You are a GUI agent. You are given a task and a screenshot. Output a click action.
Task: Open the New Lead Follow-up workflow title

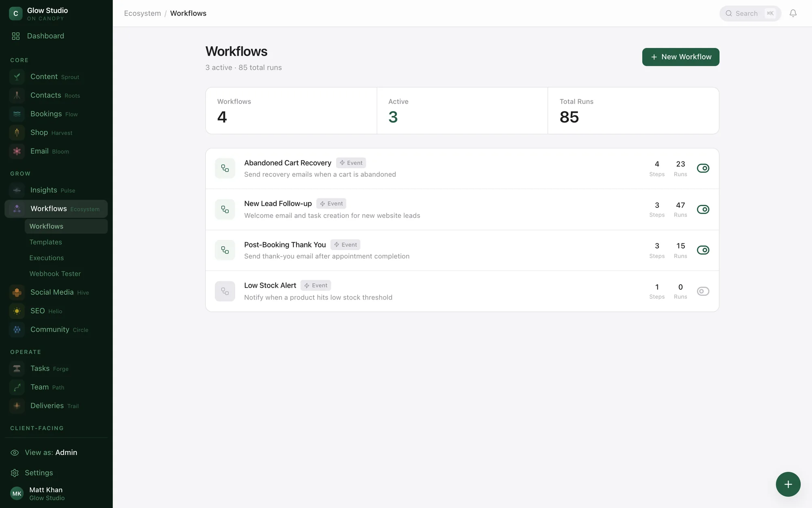coord(278,204)
